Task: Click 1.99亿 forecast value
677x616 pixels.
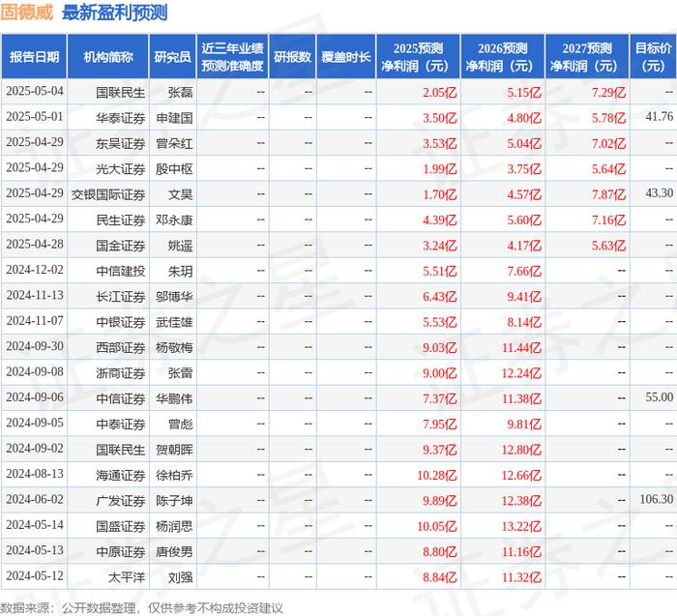Action: [439, 169]
